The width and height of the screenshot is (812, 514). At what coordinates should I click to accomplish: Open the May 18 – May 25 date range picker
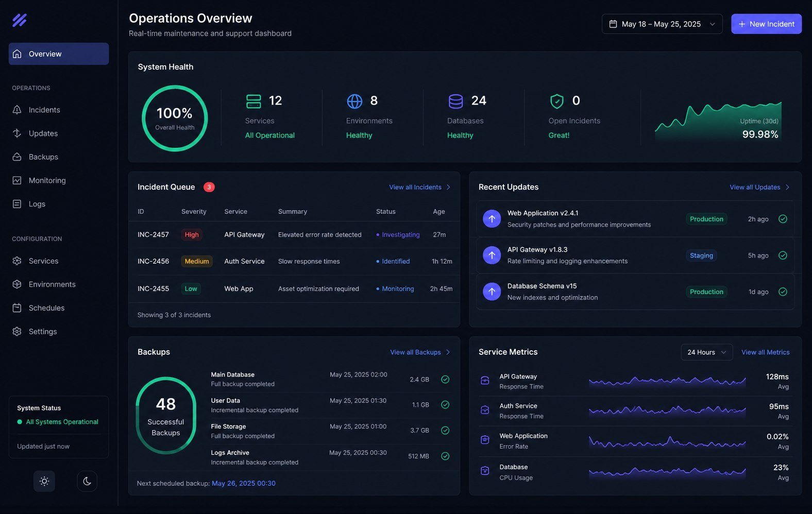point(662,24)
